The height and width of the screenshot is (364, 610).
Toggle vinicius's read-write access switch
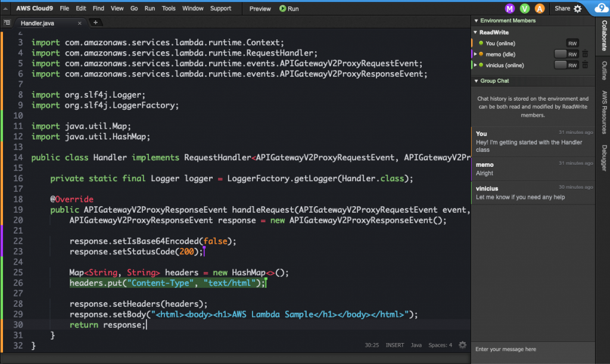click(567, 65)
